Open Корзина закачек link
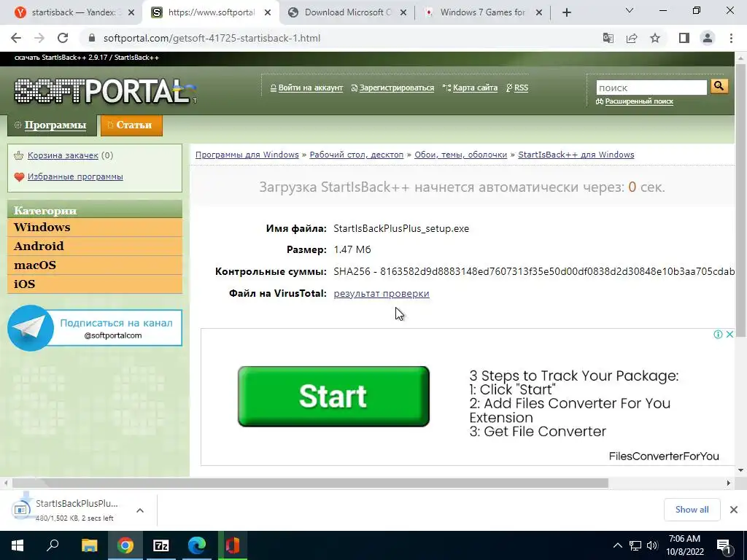The height and width of the screenshot is (560, 747). click(63, 155)
